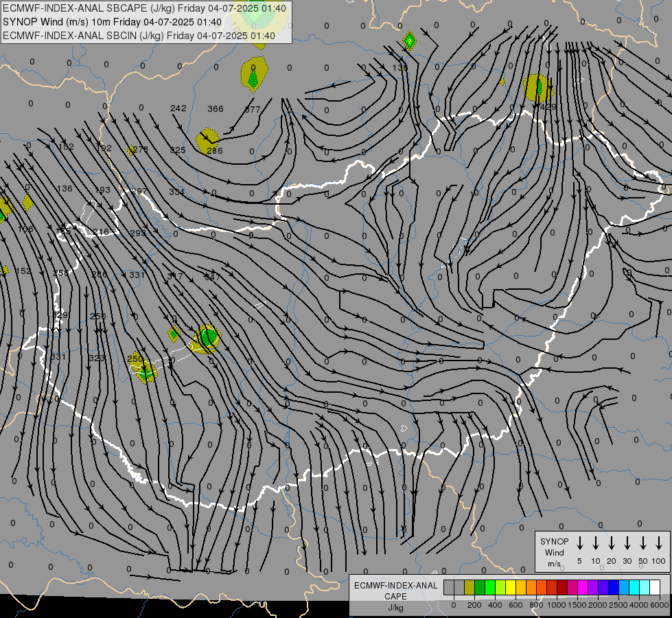Click the 2500 tick label in CAPE legend
672x618 pixels.
[618, 605]
